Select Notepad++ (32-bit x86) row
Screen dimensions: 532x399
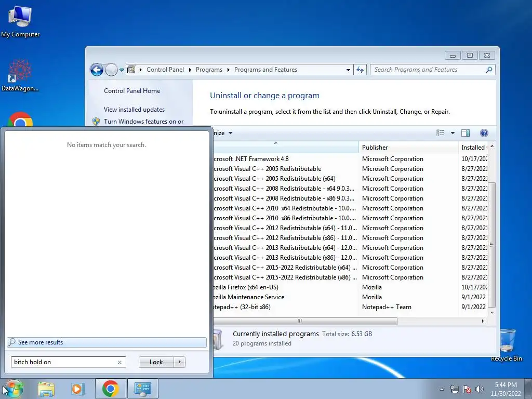(x=351, y=307)
